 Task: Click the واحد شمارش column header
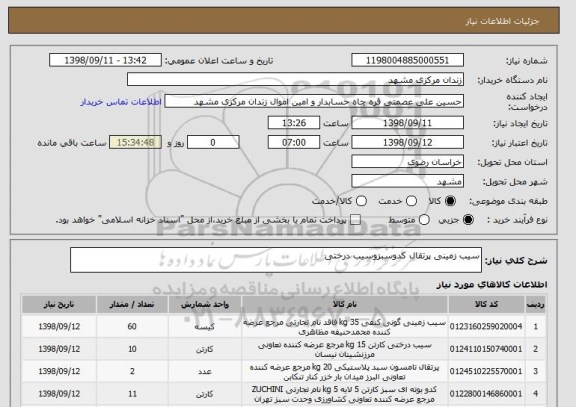(205, 305)
